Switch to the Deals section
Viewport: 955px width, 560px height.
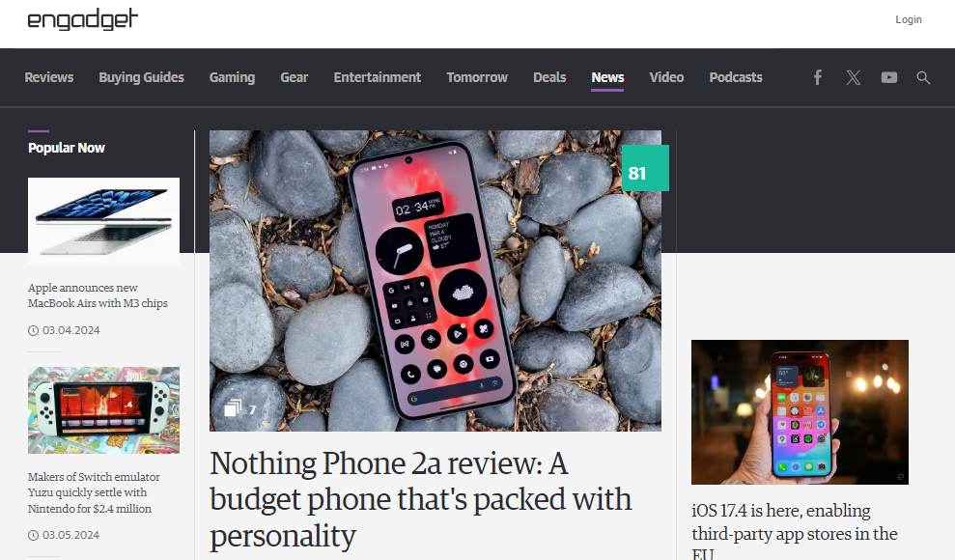pyautogui.click(x=549, y=77)
